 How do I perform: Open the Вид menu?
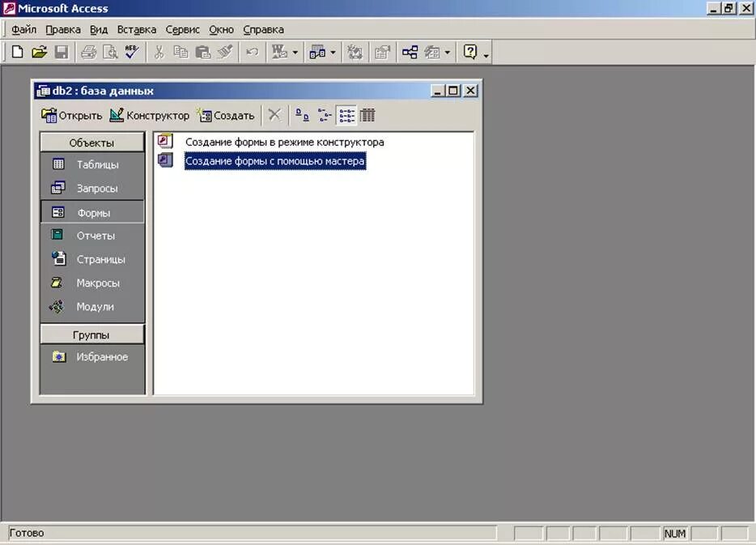click(99, 29)
